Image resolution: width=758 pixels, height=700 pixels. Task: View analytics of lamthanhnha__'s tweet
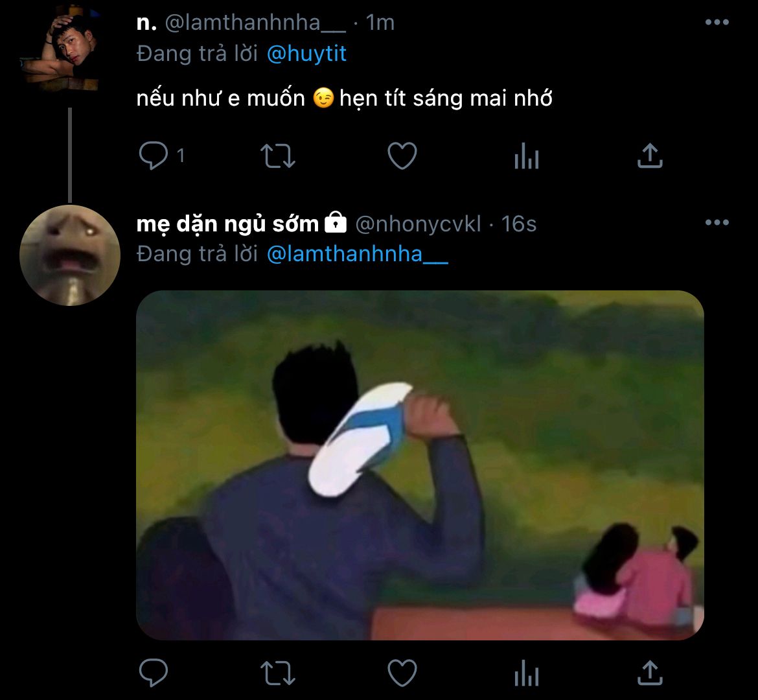[x=526, y=156]
